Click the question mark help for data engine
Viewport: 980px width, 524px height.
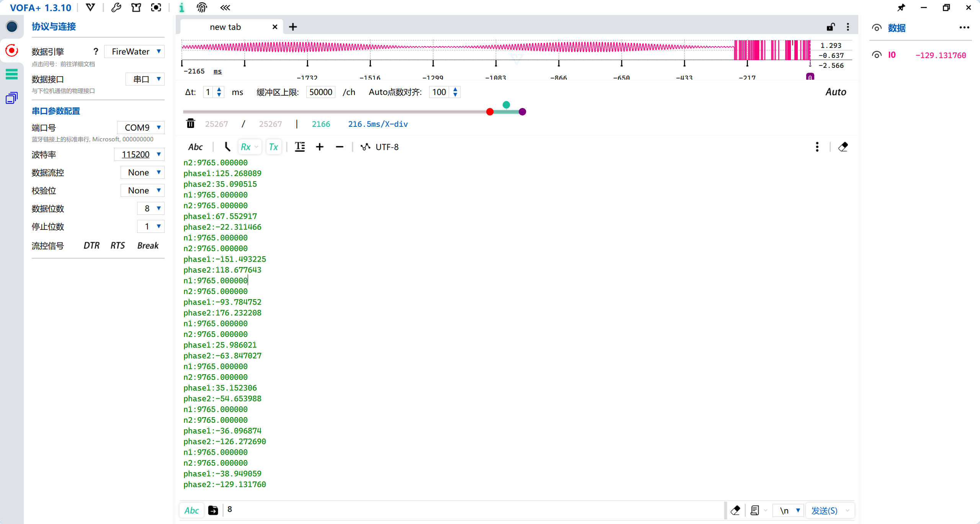96,51
